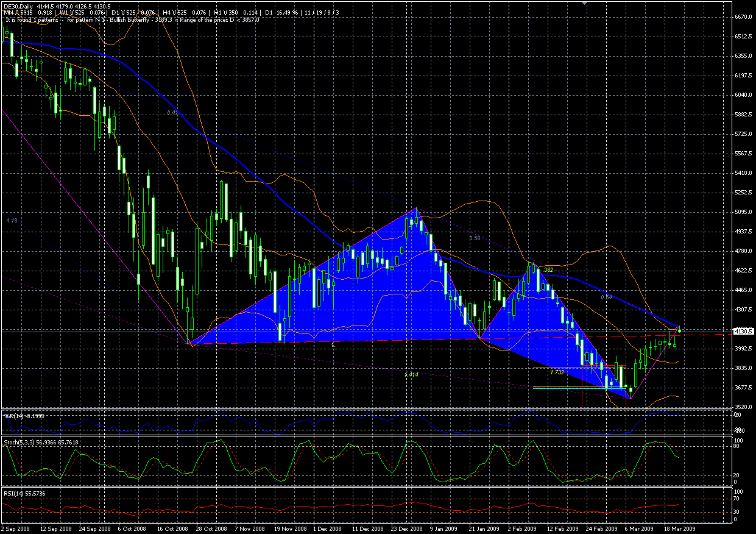Select the %R(14) indicator label
Screen dimensions: 756x534
point(24,416)
